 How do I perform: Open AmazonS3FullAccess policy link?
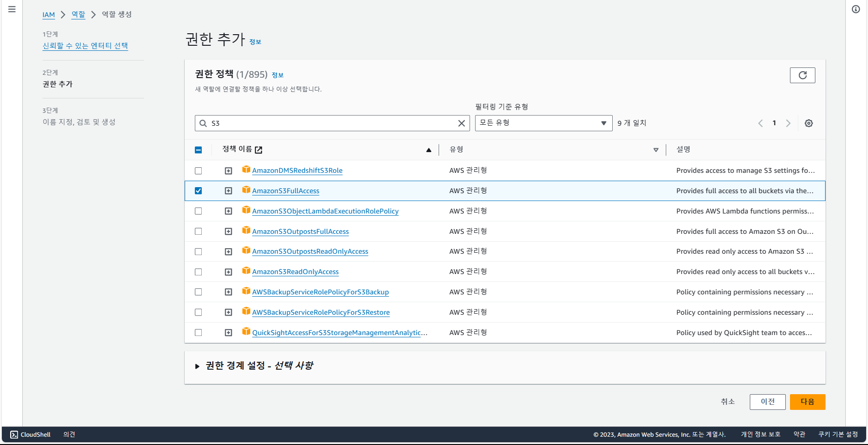click(286, 191)
